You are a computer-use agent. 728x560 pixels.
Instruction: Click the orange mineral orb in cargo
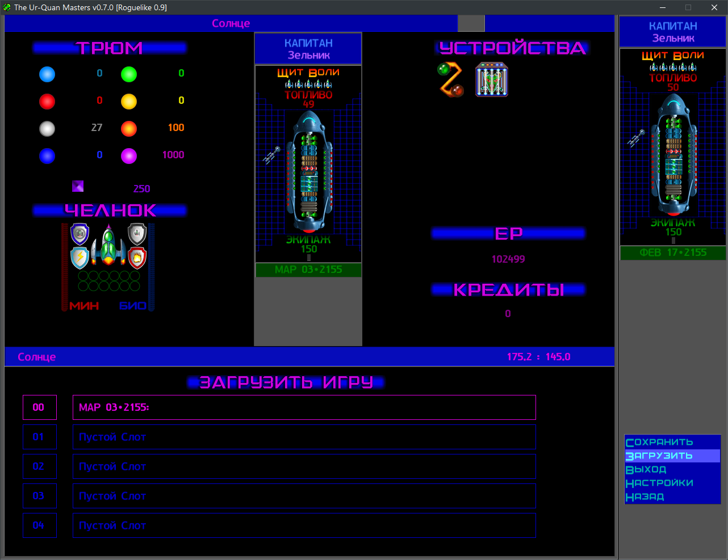click(129, 129)
